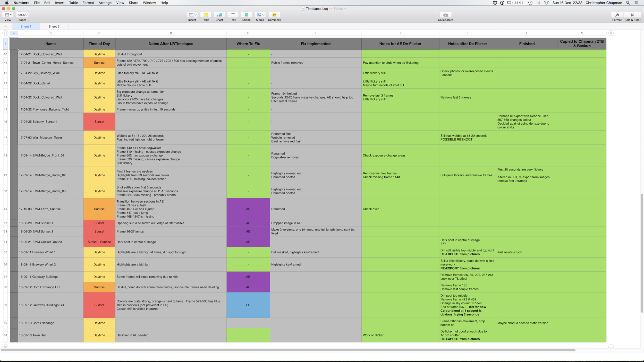Image resolution: width=644 pixels, height=362 pixels.
Task: Open Sort & Filter panel
Action: pos(632,15)
